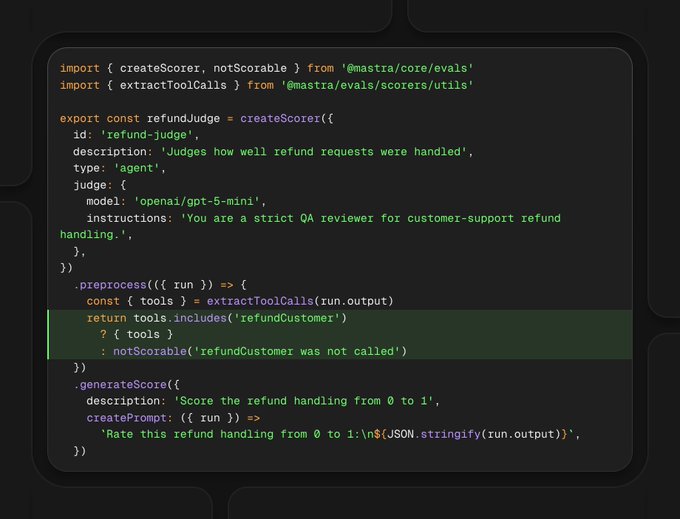Click extractToolCalls(run.output) call

click(300, 301)
